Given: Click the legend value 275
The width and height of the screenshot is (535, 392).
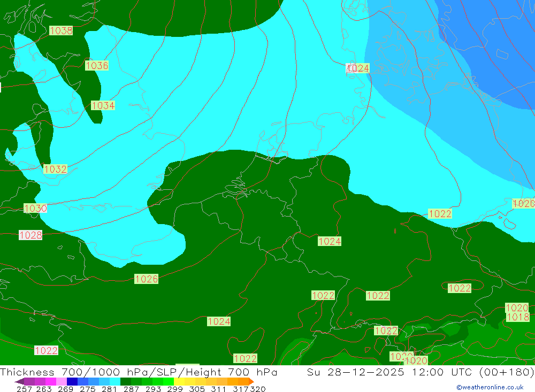Looking at the screenshot, I should [x=87, y=389].
